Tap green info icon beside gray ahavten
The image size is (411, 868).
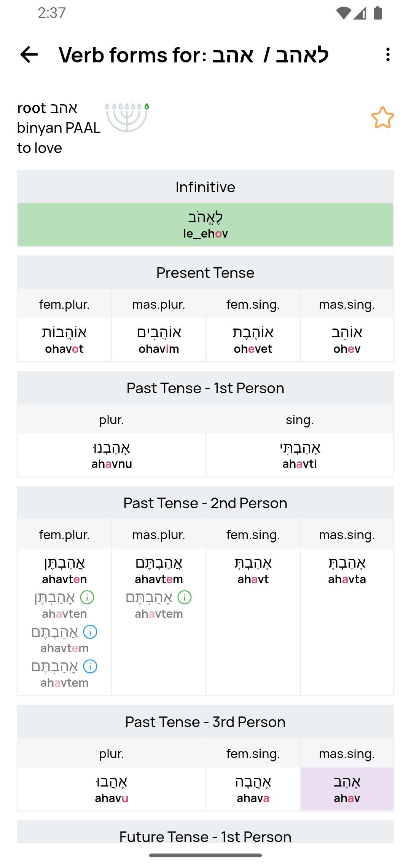tap(87, 597)
